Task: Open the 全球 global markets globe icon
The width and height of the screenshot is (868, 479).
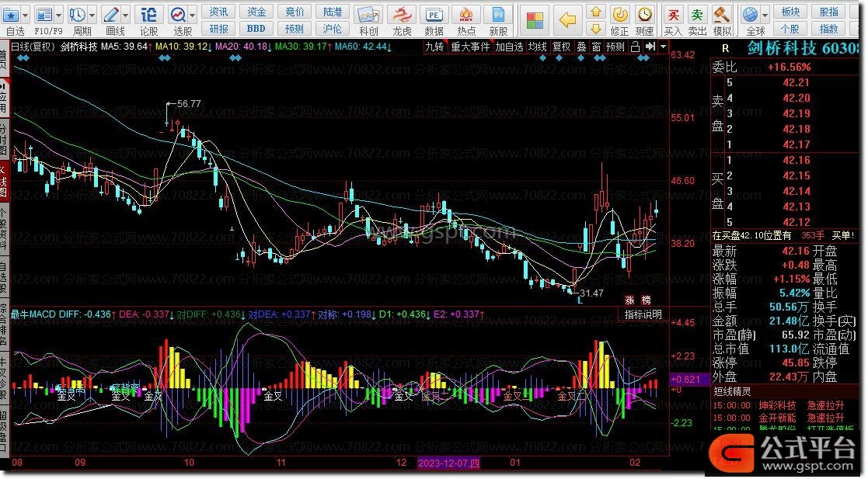Action: (x=750, y=15)
